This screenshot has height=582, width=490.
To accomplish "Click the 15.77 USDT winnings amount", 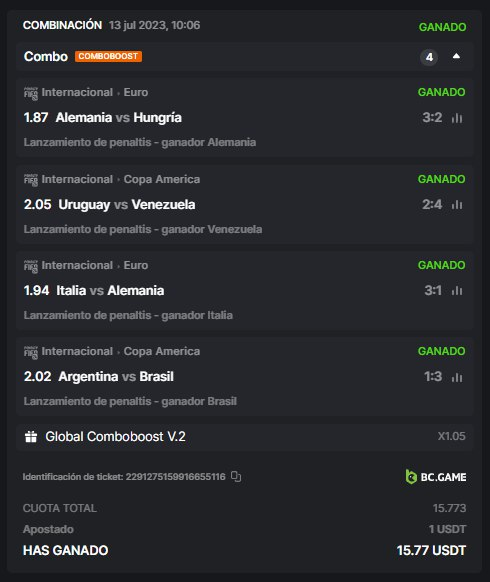I will tap(431, 550).
